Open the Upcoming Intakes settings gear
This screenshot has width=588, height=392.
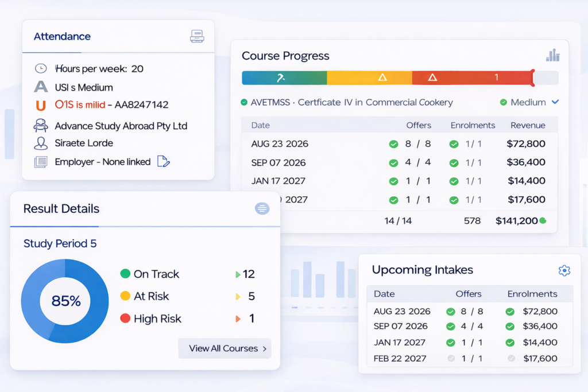coord(564,270)
